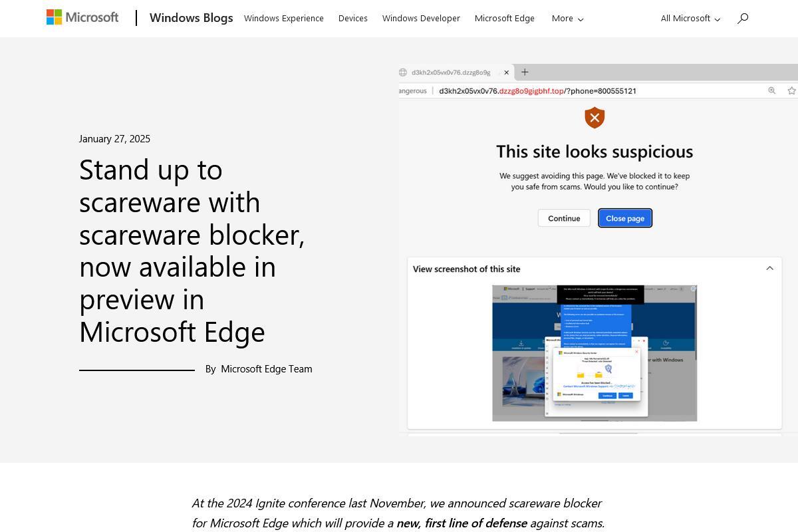Click the Microsoft Edge Team author link

[x=267, y=369]
